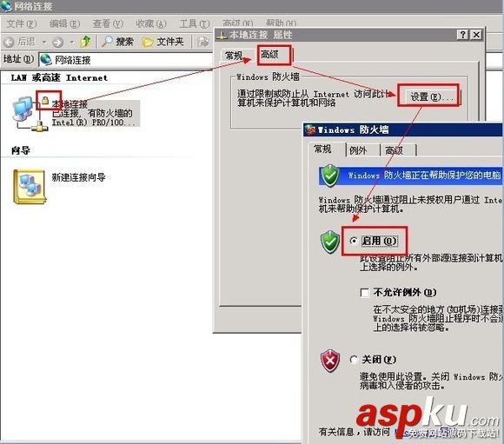Viewport: 504px width, 444px height.
Task: Close the 本地连接 属性 dialog
Action: coord(476,35)
